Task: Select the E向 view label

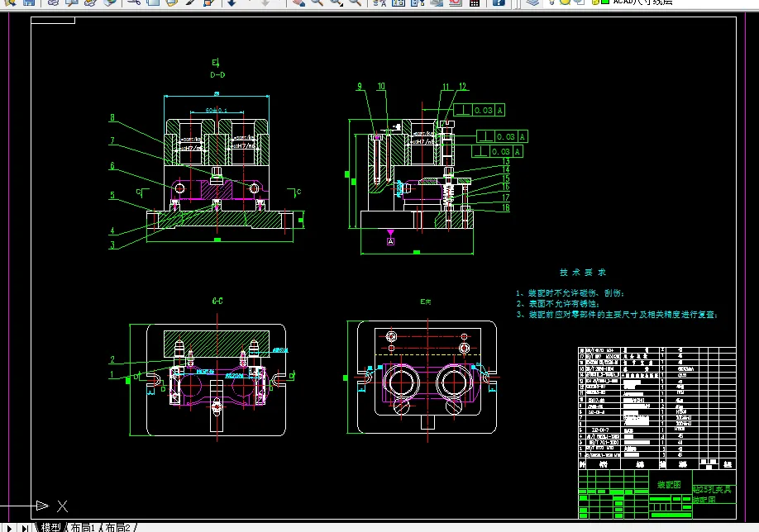Action: click(x=426, y=302)
